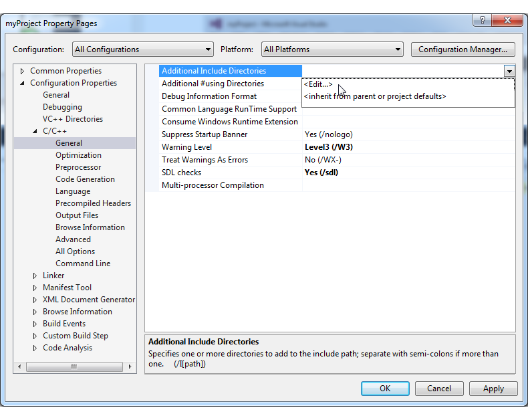Confirm with the OK button

tap(385, 389)
